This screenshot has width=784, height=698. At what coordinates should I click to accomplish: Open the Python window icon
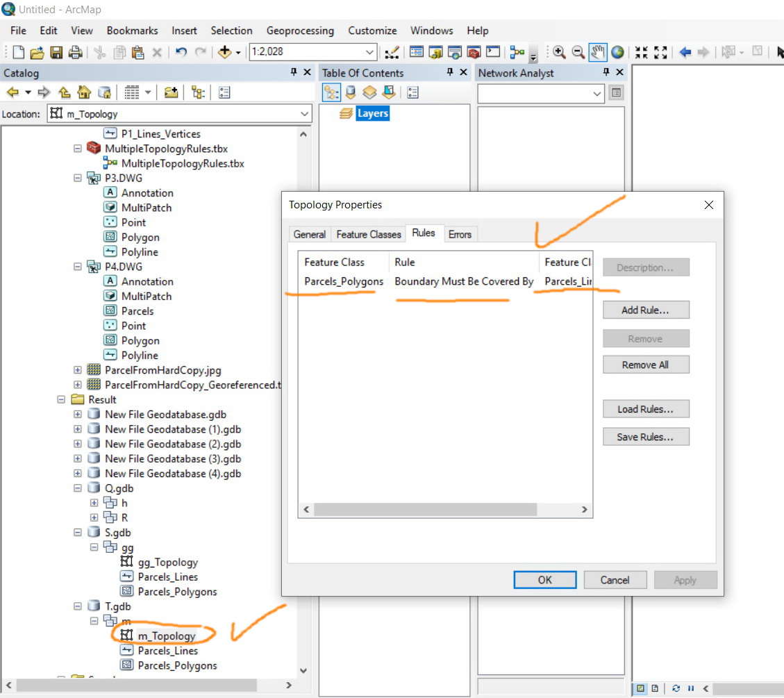point(493,52)
